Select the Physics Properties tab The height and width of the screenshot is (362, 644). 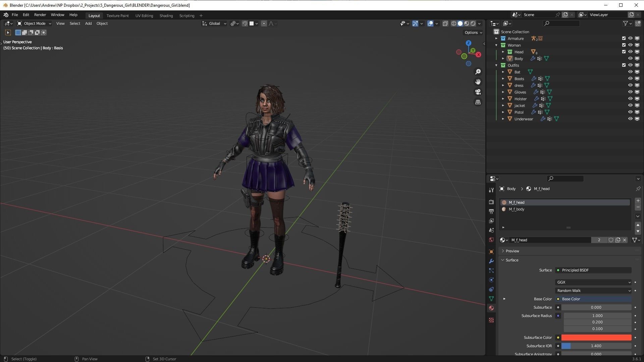(491, 279)
